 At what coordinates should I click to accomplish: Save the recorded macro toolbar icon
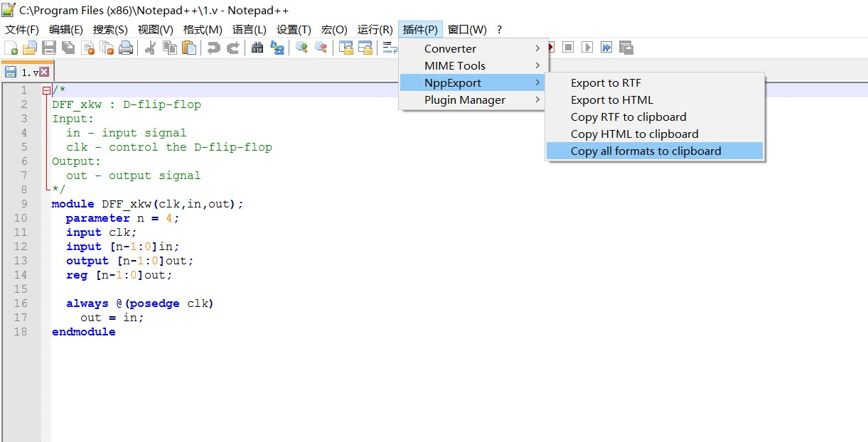click(626, 48)
